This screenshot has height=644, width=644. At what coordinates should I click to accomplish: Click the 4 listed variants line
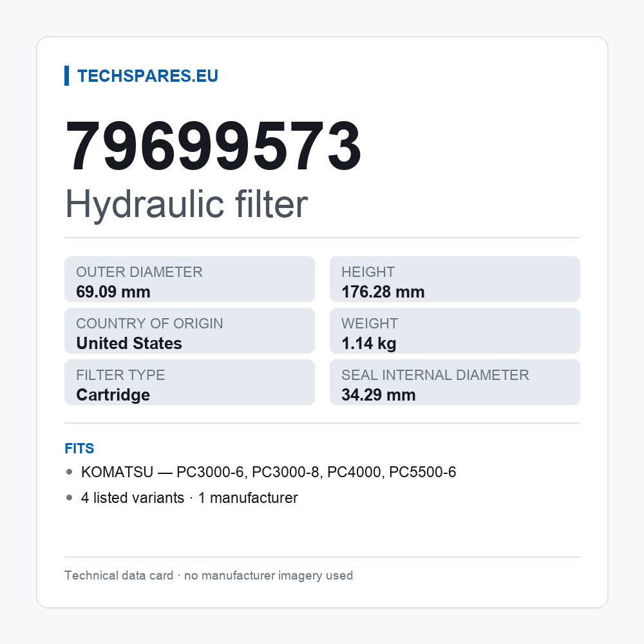[189, 498]
